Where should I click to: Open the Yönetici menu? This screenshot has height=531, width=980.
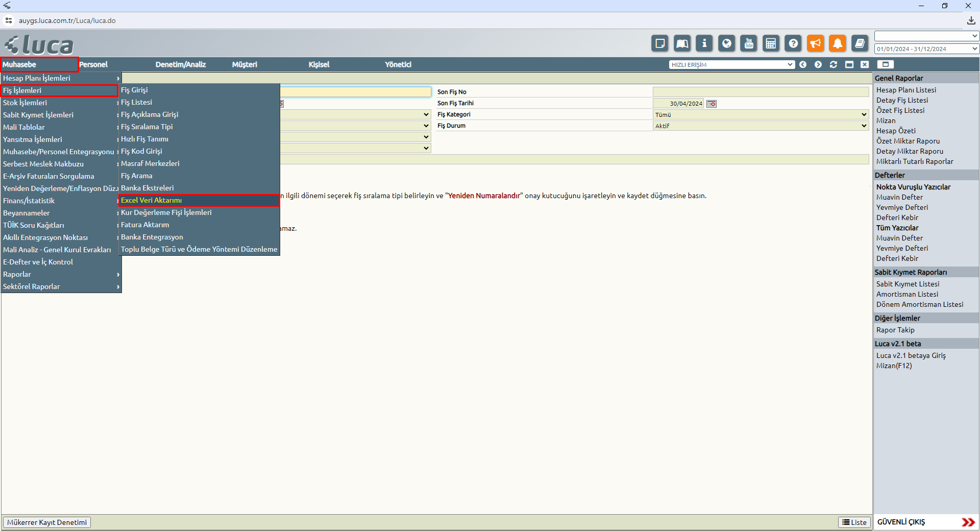(x=398, y=64)
